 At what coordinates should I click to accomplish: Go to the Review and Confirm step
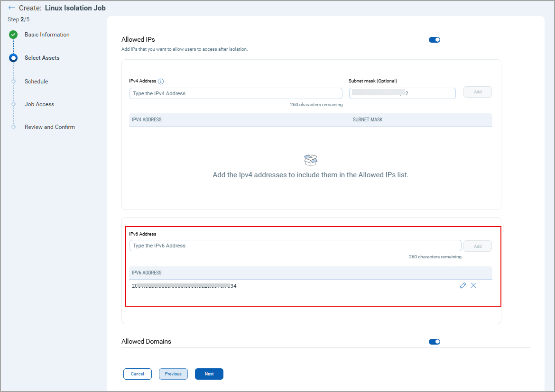coord(50,127)
